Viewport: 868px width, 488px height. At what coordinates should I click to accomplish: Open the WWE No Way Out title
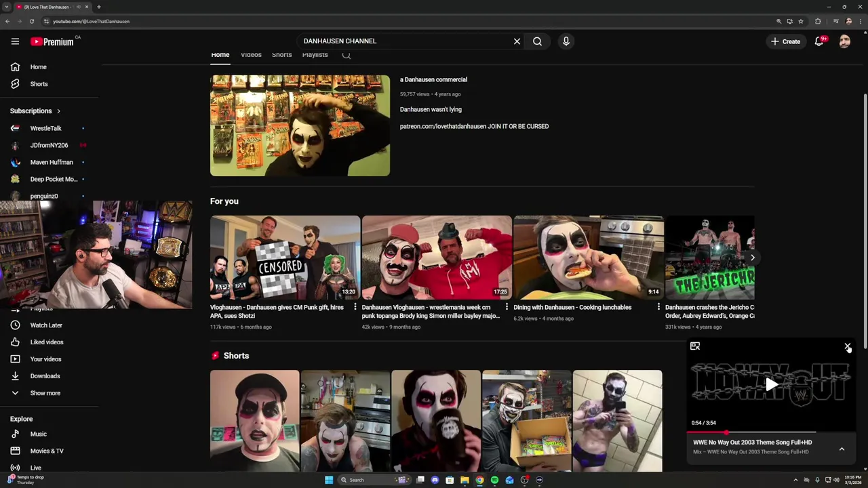[752, 443]
